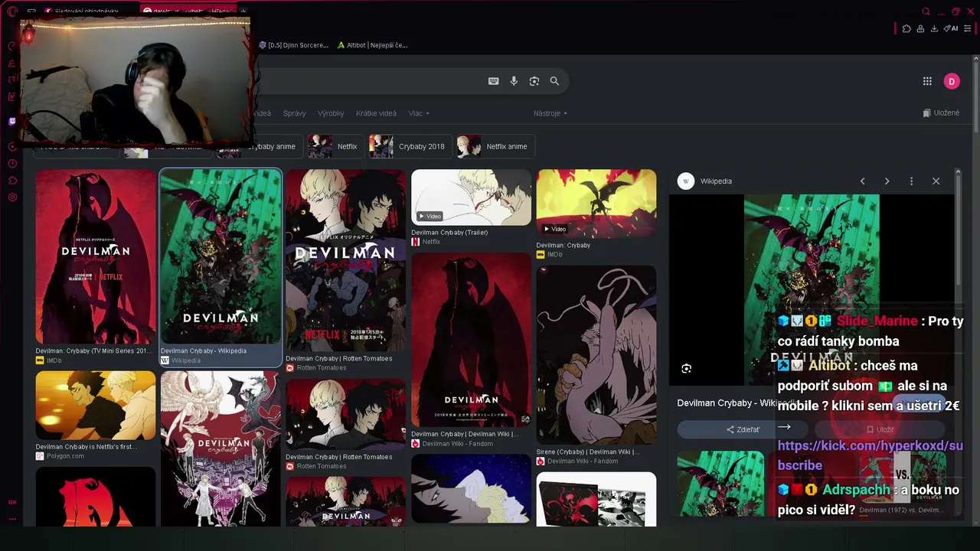The width and height of the screenshot is (980, 551).
Task: Open the browser AI assistant icon
Action: (x=952, y=28)
